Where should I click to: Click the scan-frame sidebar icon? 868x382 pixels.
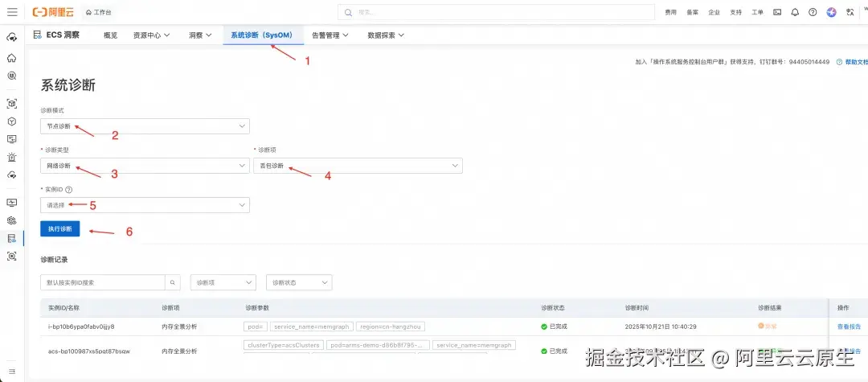pos(11,256)
